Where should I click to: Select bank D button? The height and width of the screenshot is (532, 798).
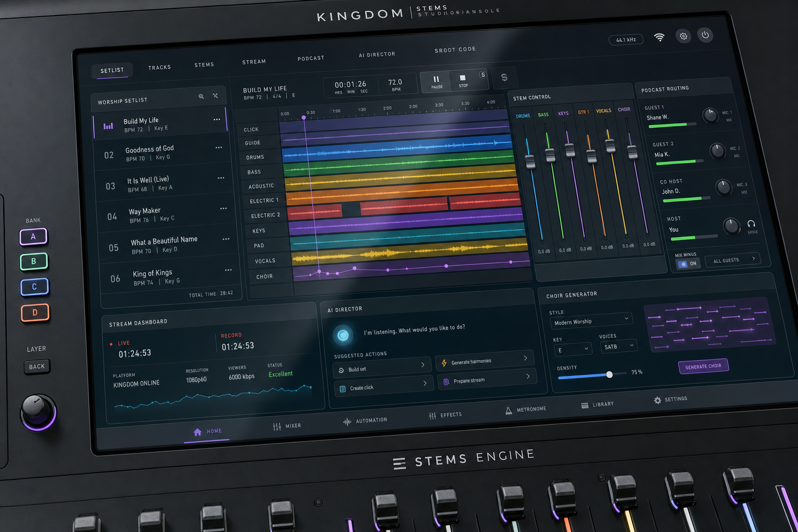tap(35, 313)
